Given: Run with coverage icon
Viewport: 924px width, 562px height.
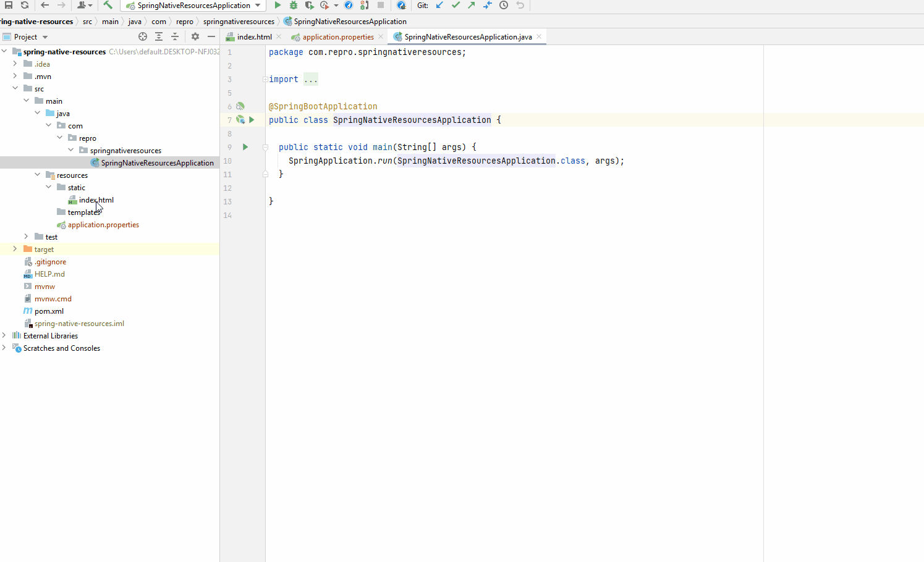Looking at the screenshot, I should click(309, 5).
